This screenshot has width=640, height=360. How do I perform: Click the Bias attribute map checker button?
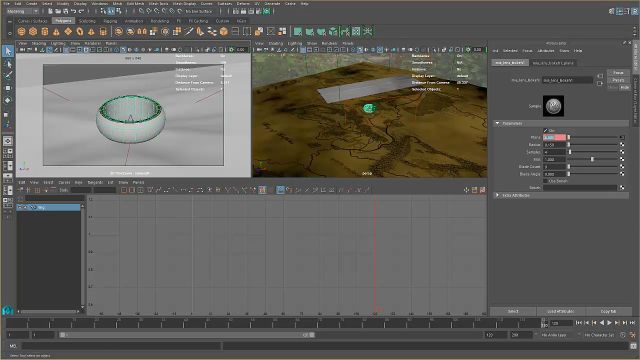click(x=622, y=159)
